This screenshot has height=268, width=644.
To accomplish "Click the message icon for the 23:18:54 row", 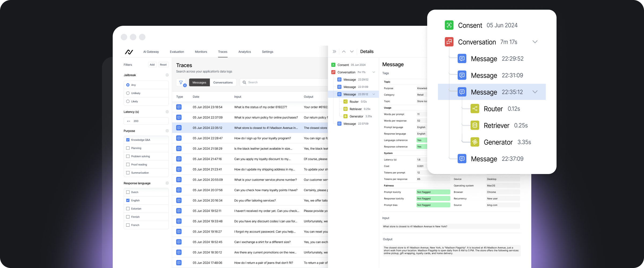I will pos(179,107).
